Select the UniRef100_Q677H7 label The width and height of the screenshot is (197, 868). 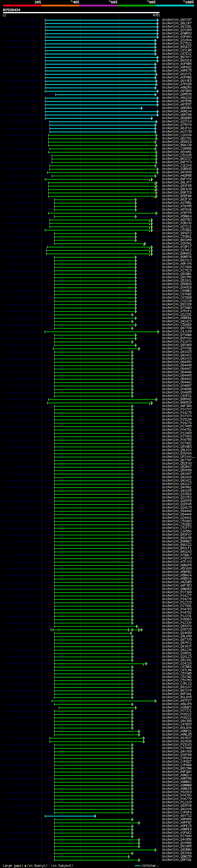coord(177,460)
